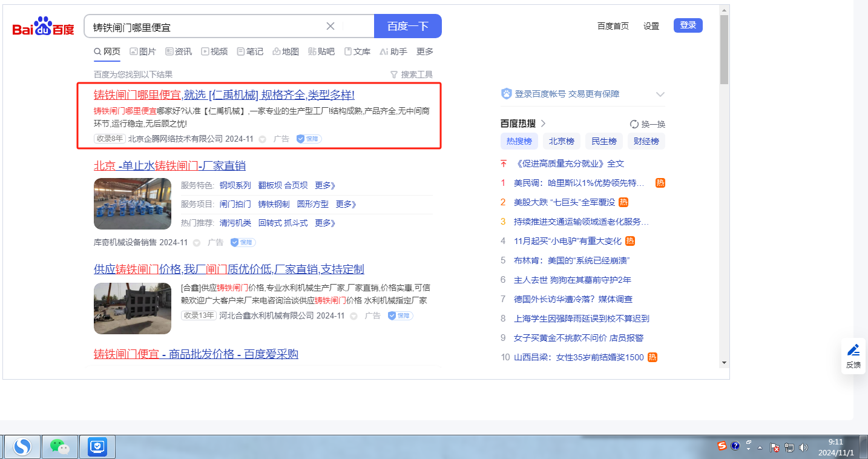Click the blue help question-mark tray icon
868x459 pixels.
click(x=735, y=446)
